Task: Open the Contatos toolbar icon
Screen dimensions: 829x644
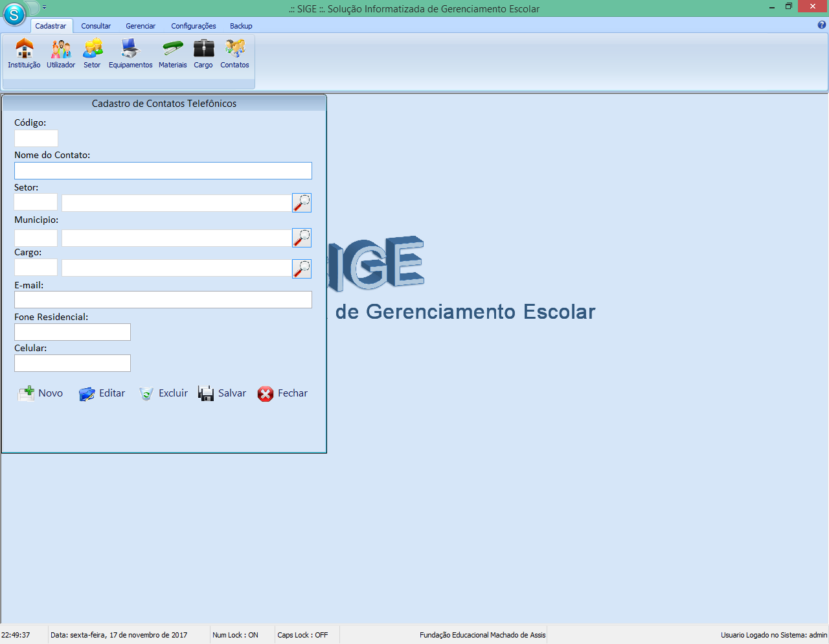Action: coord(234,53)
